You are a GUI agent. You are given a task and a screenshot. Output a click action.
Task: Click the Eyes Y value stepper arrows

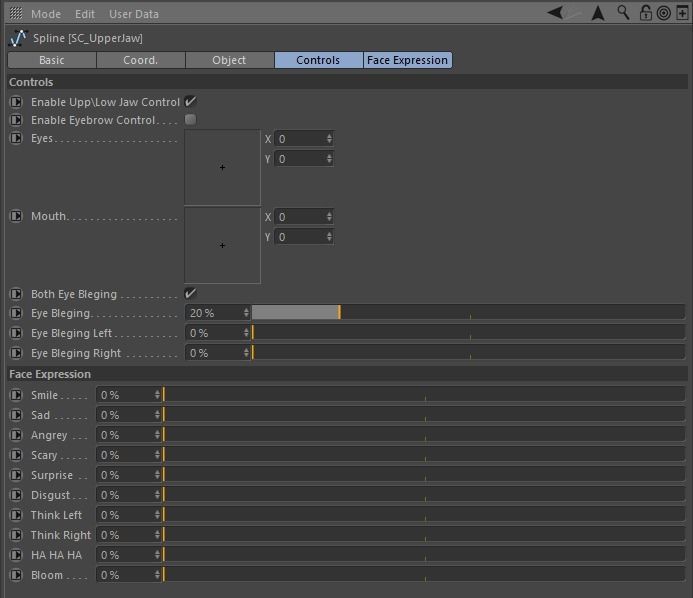[x=329, y=159]
